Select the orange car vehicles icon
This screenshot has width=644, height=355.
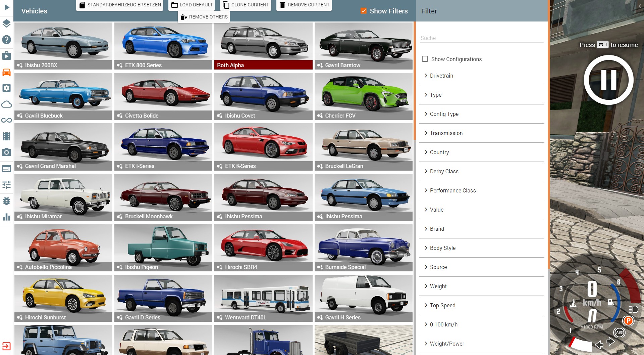(6, 72)
